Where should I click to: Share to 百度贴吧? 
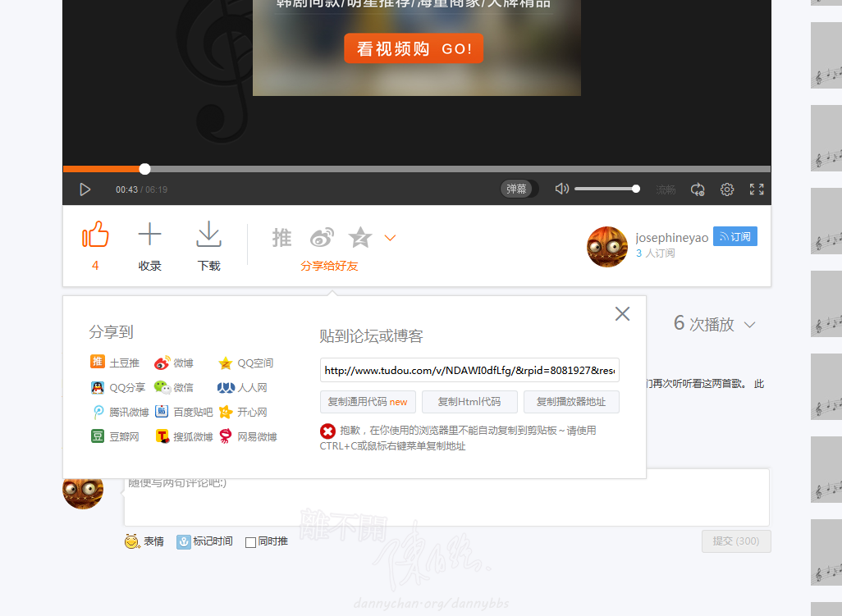(184, 412)
